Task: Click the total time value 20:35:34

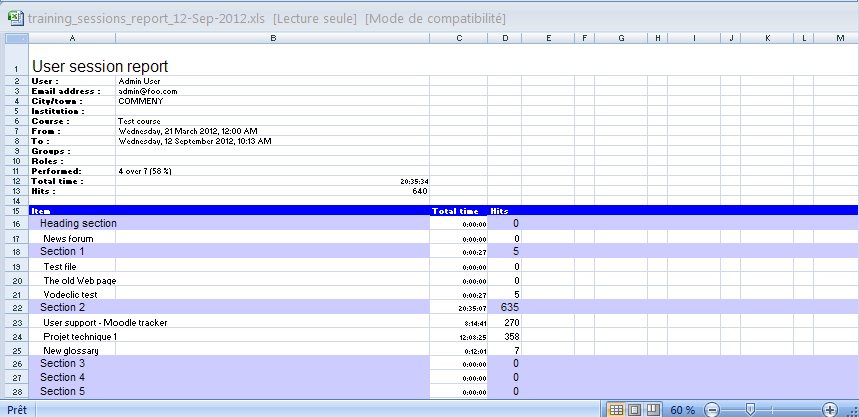Action: (x=414, y=181)
